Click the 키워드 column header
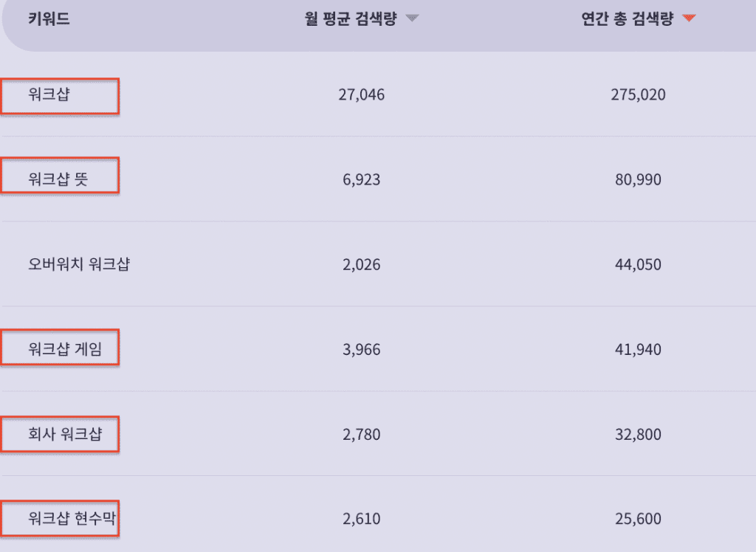The image size is (756, 552). tap(49, 18)
